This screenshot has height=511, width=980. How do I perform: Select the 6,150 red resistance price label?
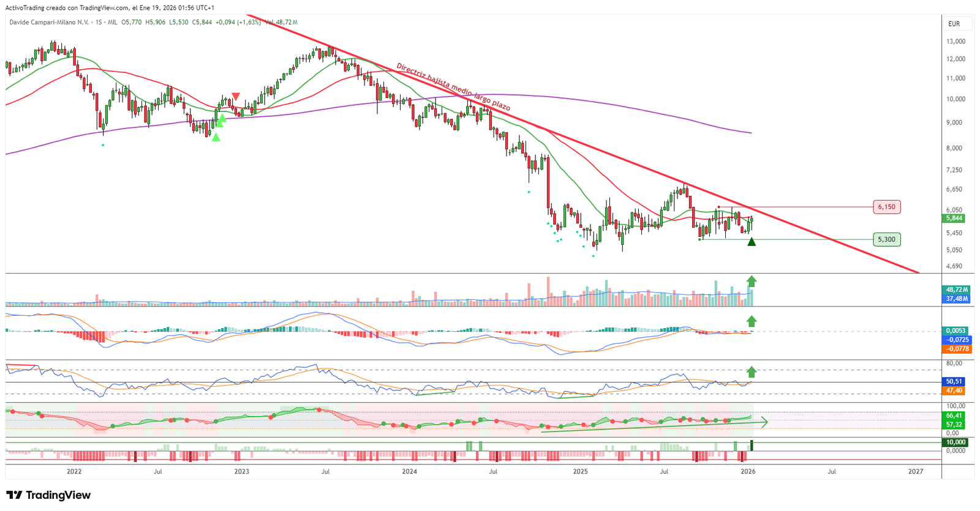tap(886, 207)
